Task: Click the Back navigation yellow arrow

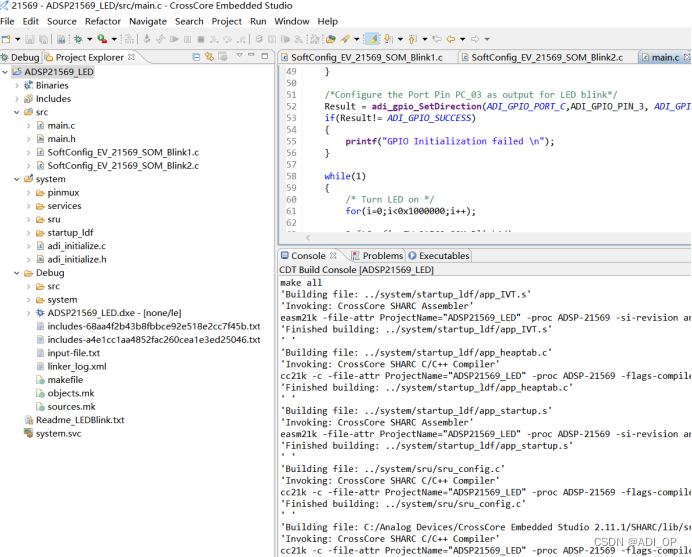Action: 451,39
